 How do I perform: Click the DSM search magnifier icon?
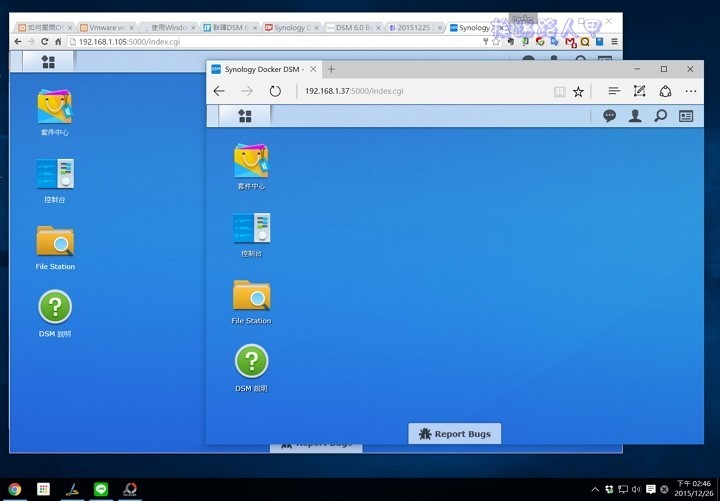(660, 116)
